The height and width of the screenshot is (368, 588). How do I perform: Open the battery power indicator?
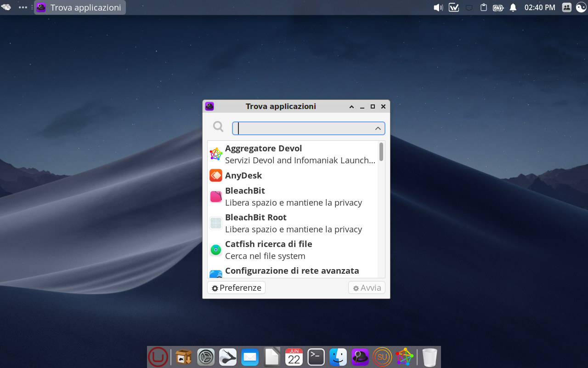click(498, 7)
